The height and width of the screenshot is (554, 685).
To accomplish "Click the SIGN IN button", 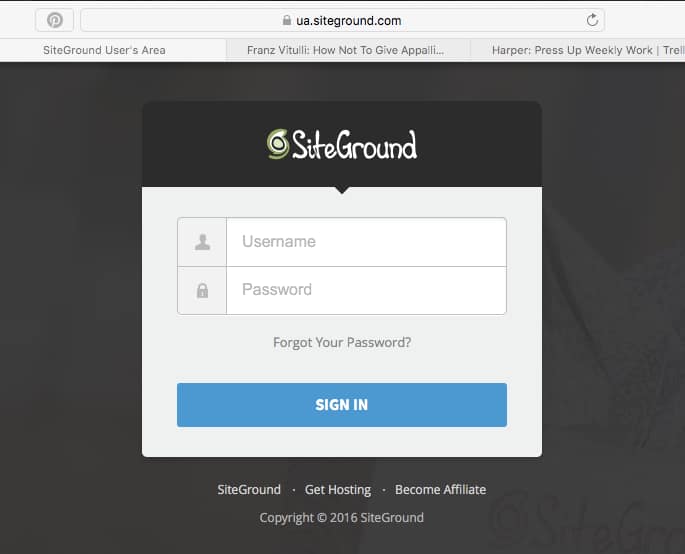I will coord(342,405).
